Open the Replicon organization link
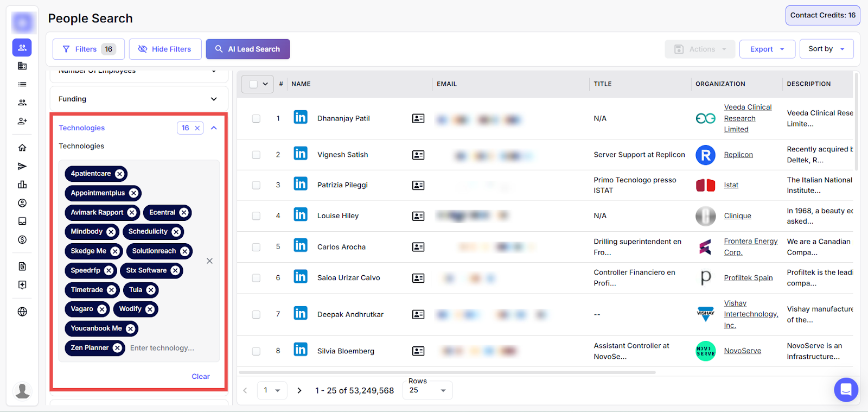The height and width of the screenshot is (412, 868). [738, 155]
